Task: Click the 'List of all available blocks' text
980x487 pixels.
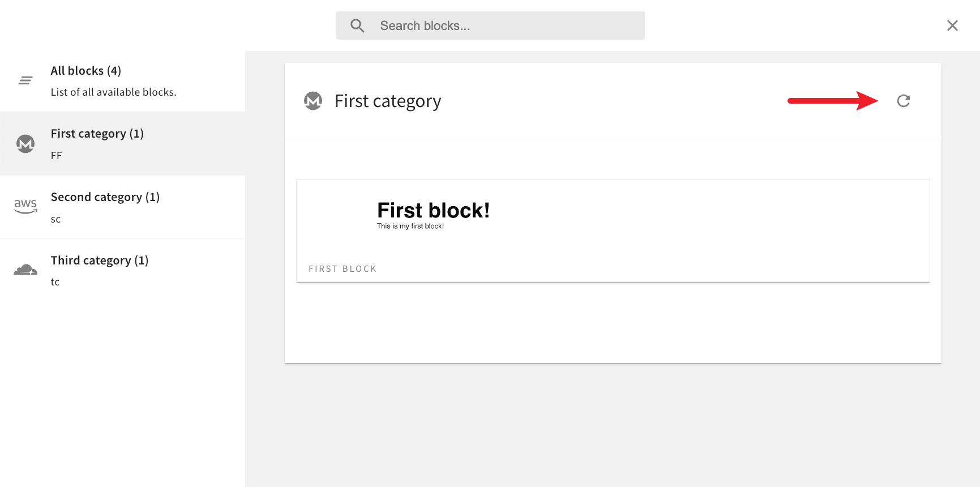Action: [x=113, y=92]
